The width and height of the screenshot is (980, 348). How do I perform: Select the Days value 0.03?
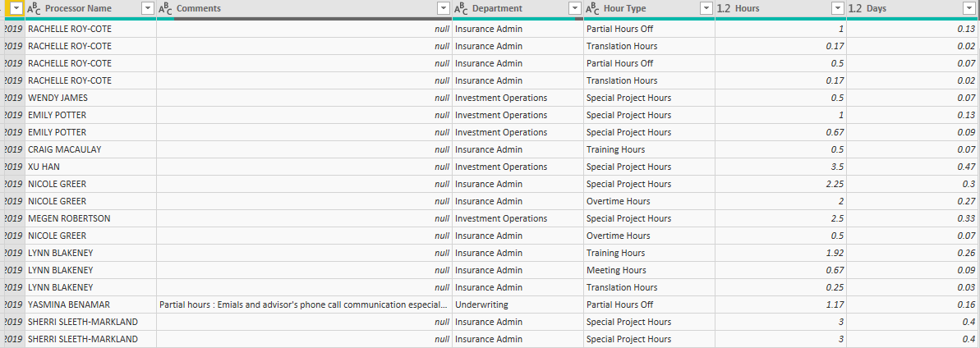click(913, 287)
